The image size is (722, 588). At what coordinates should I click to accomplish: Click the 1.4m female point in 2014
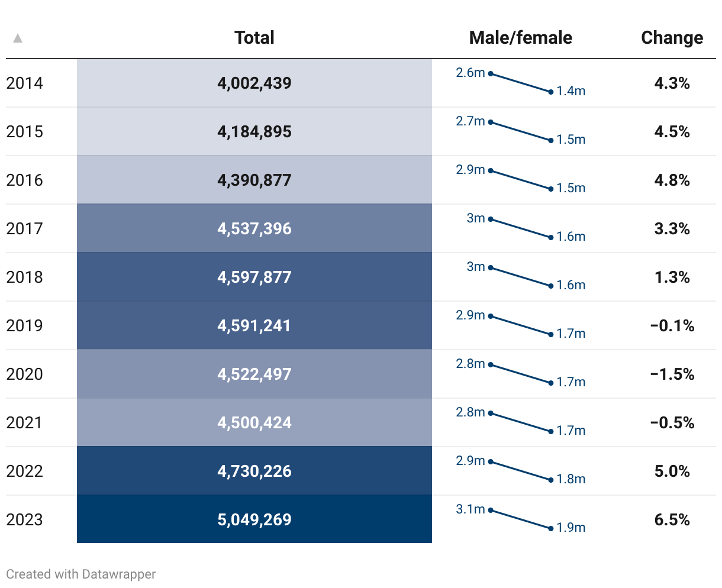[551, 92]
